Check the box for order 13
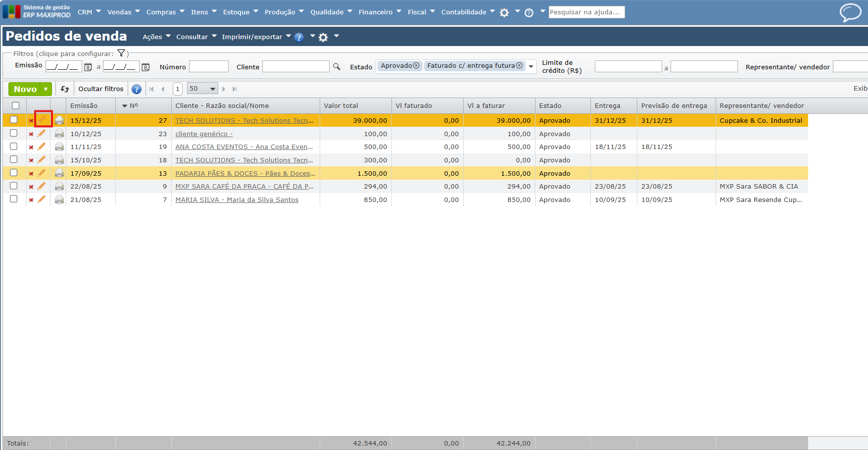Image resolution: width=868 pixels, height=450 pixels. coord(14,173)
